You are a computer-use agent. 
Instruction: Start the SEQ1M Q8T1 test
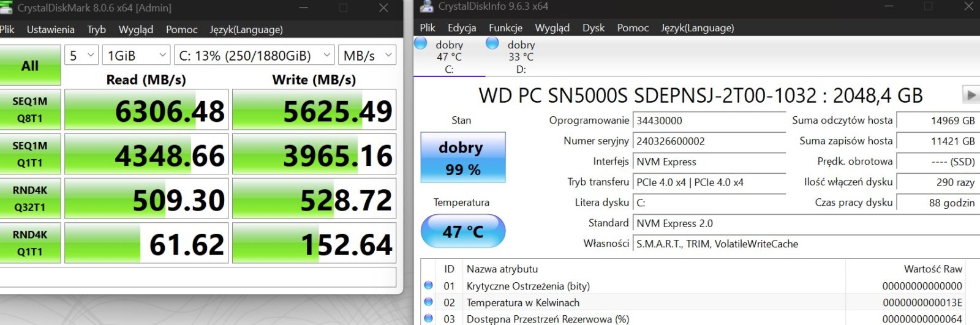click(x=29, y=110)
